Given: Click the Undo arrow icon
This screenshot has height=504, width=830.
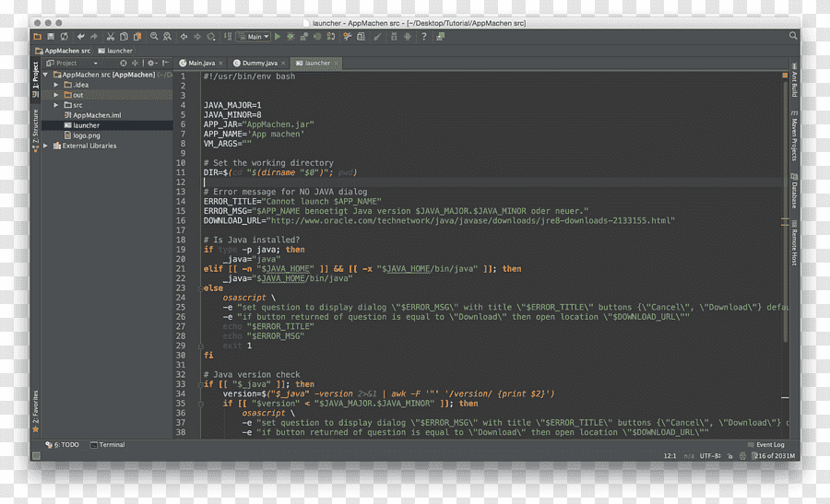Looking at the screenshot, I should [80, 37].
